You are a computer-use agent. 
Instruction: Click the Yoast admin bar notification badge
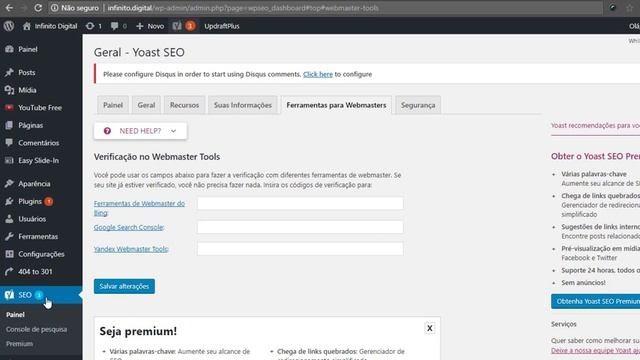pos(190,26)
